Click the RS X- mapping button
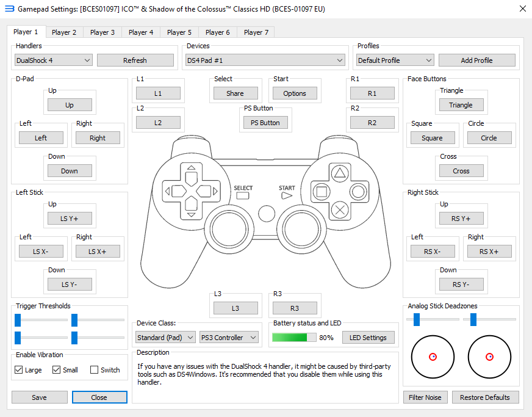532x417 pixels. (433, 252)
